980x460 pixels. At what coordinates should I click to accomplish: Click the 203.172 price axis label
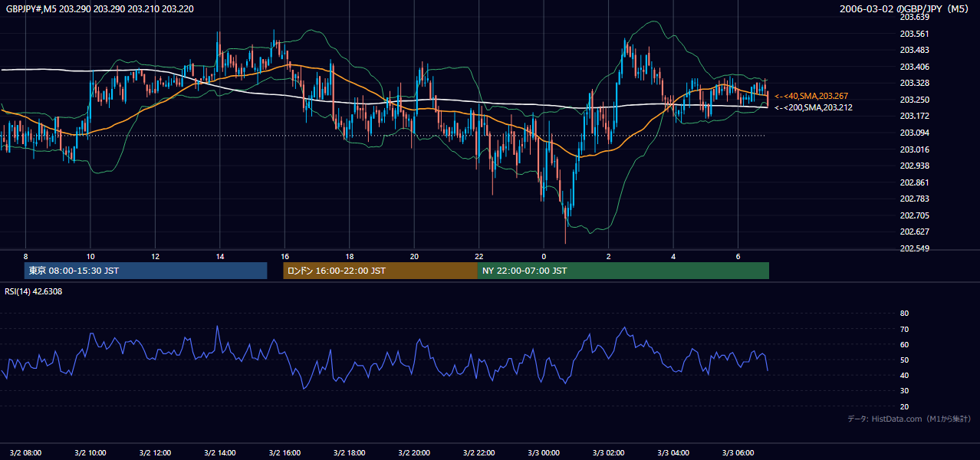coord(914,116)
